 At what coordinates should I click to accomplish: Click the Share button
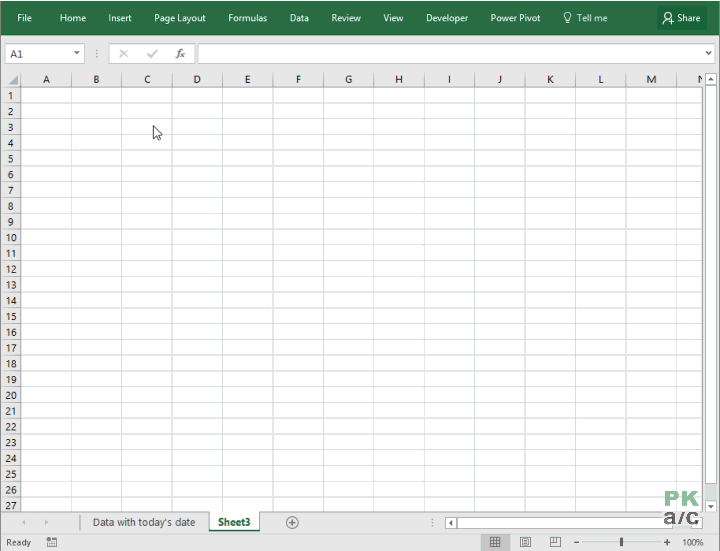pos(681,18)
